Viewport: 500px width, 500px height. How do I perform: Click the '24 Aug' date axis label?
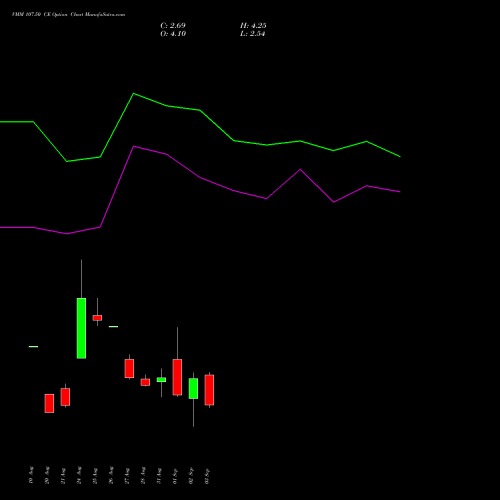coord(79,475)
